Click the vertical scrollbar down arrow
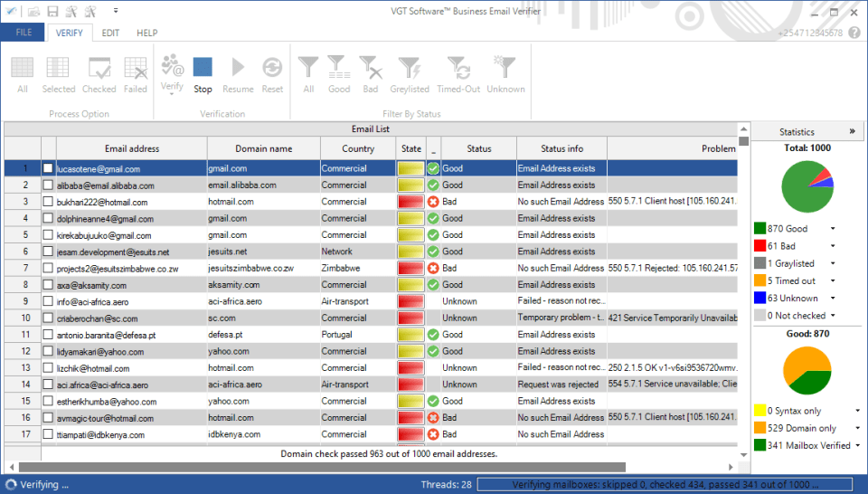 [x=743, y=455]
